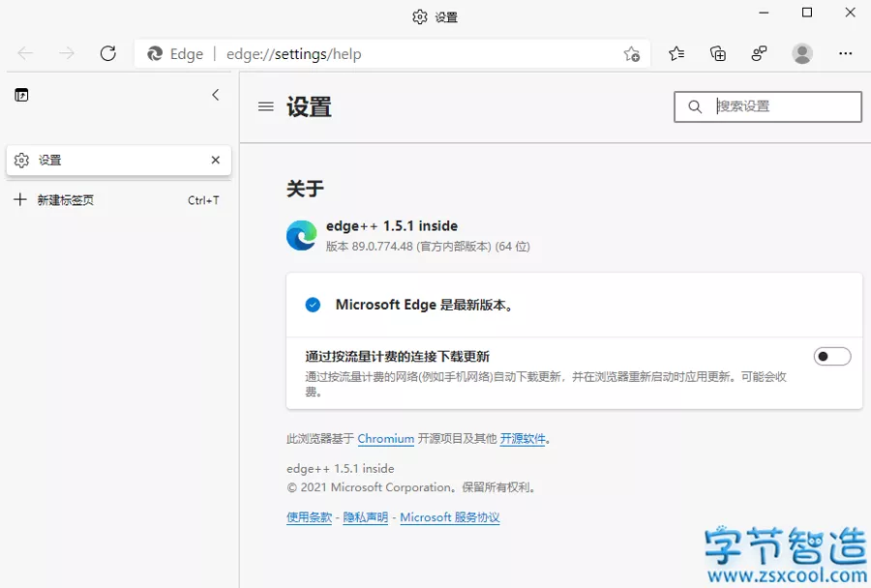871x588 pixels.
Task: Click the blue update checkmark icon
Action: click(x=313, y=305)
